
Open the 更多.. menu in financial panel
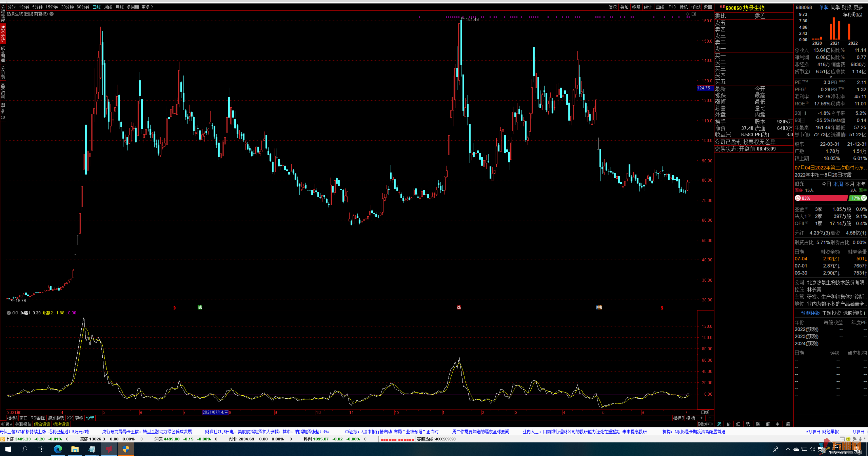[859, 7]
